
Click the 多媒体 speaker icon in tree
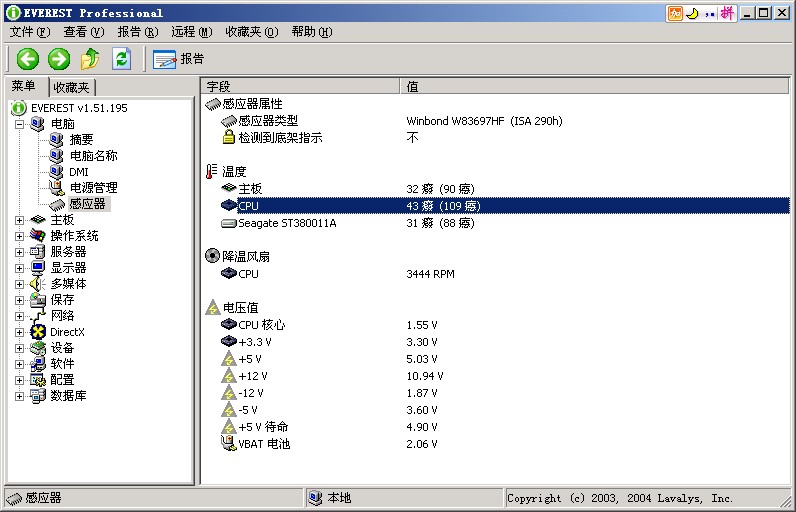click(x=38, y=284)
